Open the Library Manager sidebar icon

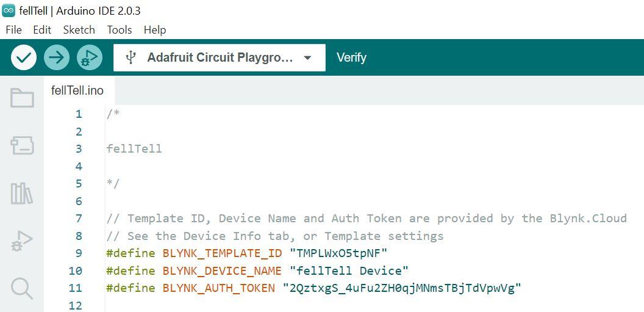[22, 194]
